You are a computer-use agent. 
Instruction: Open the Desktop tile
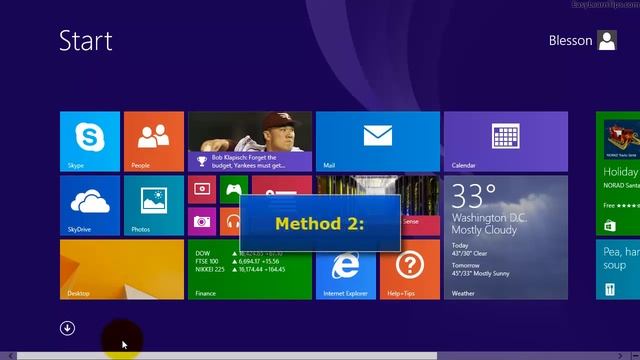(x=122, y=269)
